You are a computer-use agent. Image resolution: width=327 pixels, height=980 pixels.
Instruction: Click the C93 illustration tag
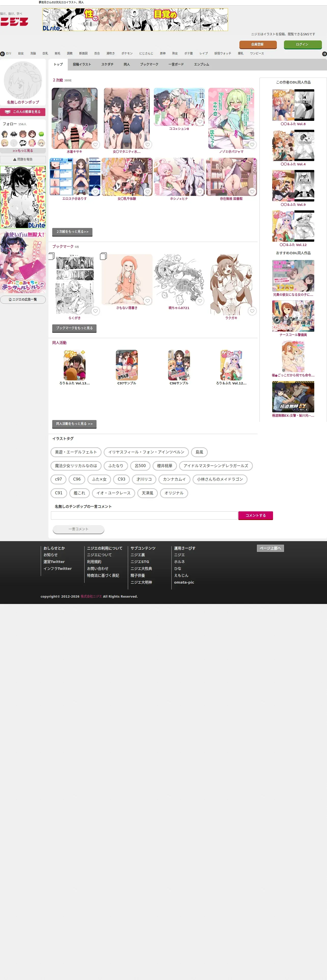(x=121, y=479)
